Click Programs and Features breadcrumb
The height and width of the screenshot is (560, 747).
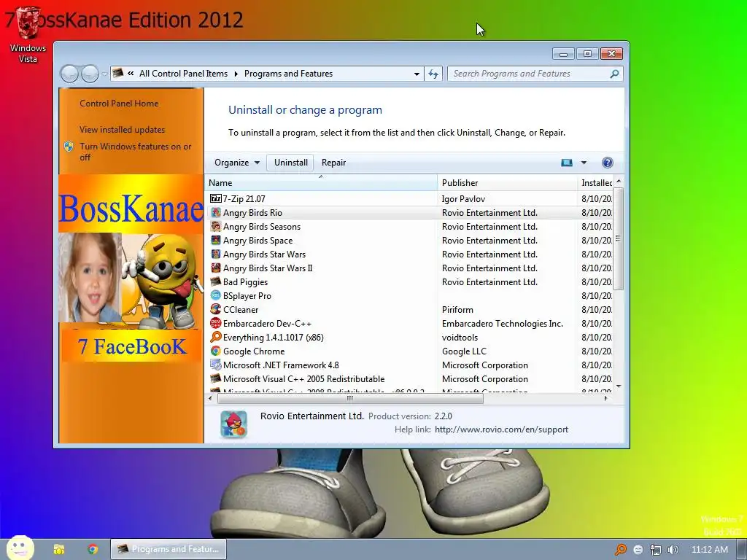[x=288, y=74]
